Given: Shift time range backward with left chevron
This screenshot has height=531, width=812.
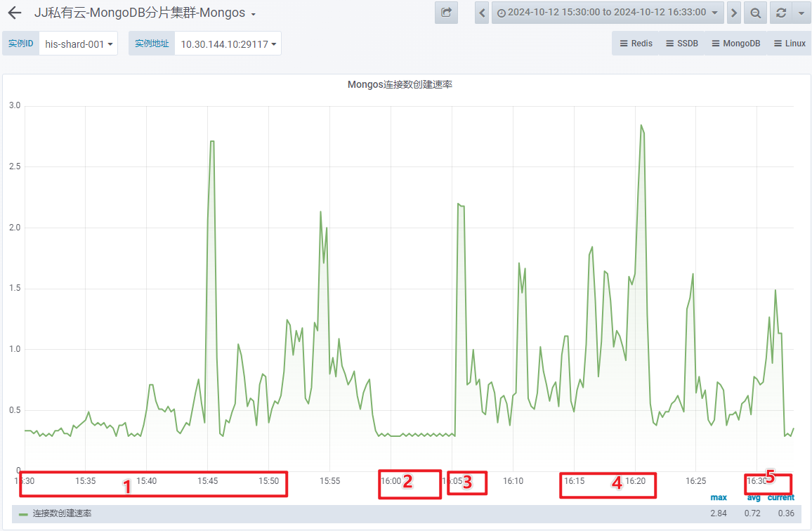Looking at the screenshot, I should (482, 13).
